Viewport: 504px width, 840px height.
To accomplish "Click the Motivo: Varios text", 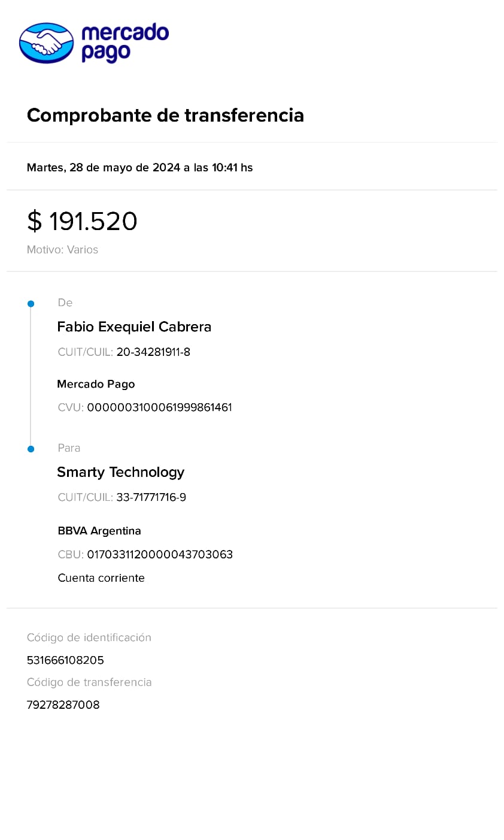I will point(62,250).
